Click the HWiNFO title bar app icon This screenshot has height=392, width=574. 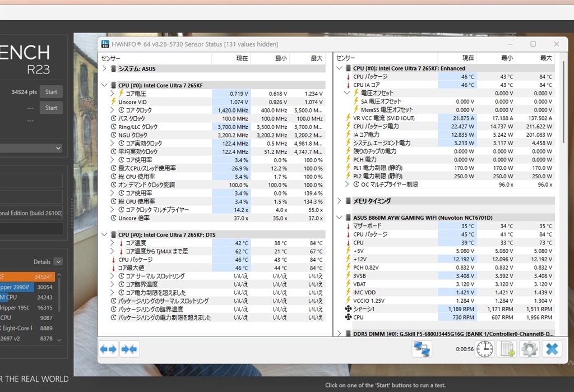[105, 44]
